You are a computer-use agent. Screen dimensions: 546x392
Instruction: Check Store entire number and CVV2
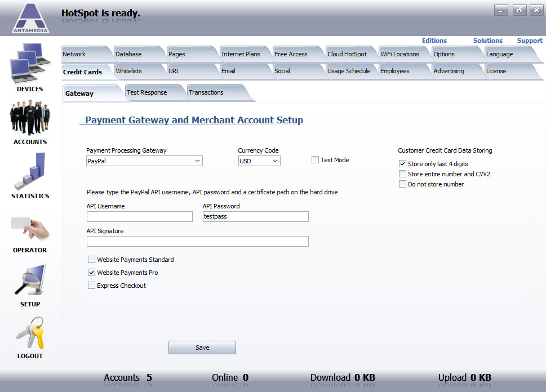point(402,173)
